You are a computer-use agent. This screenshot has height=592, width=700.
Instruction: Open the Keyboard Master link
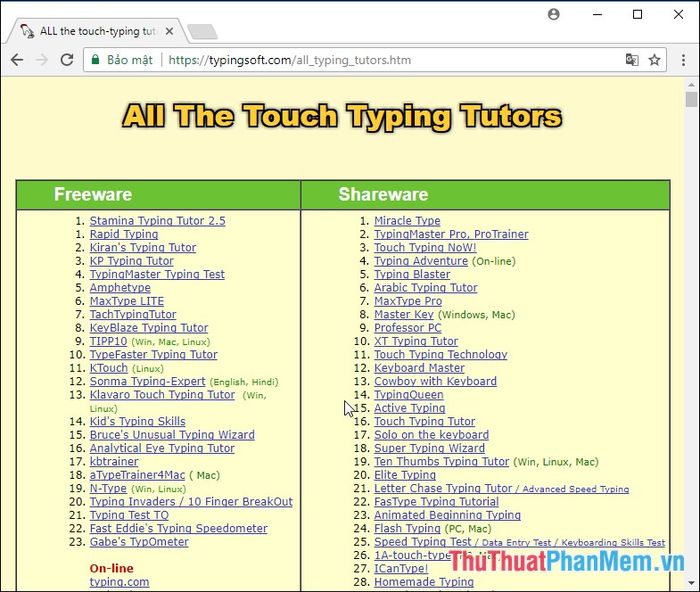point(419,368)
